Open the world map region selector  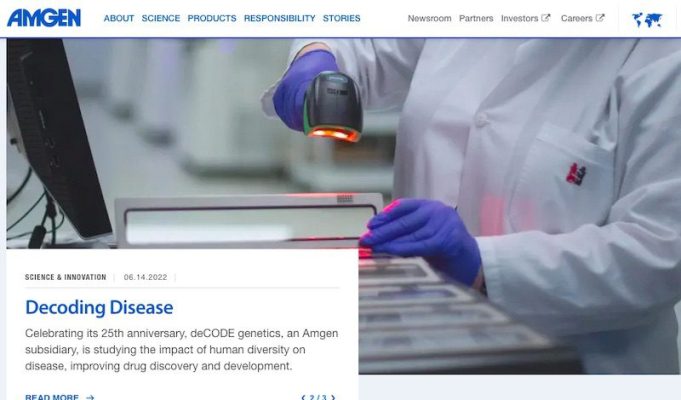[647, 20]
